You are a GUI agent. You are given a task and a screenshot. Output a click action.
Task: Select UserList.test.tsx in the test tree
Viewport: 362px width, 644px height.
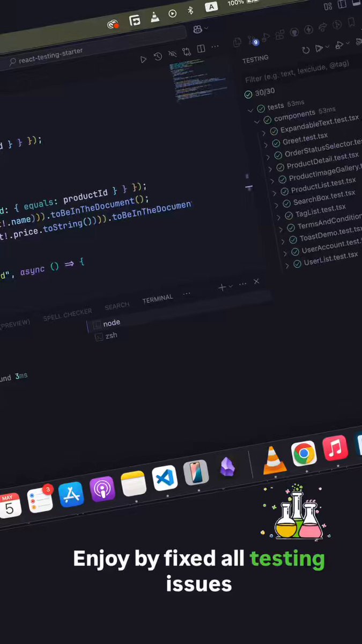[330, 259]
